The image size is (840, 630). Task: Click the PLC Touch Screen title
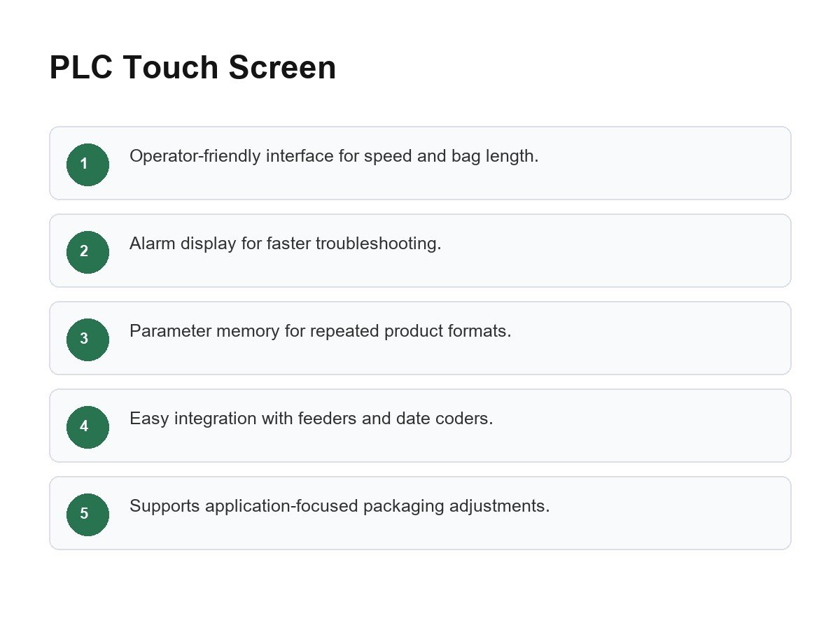(192, 68)
